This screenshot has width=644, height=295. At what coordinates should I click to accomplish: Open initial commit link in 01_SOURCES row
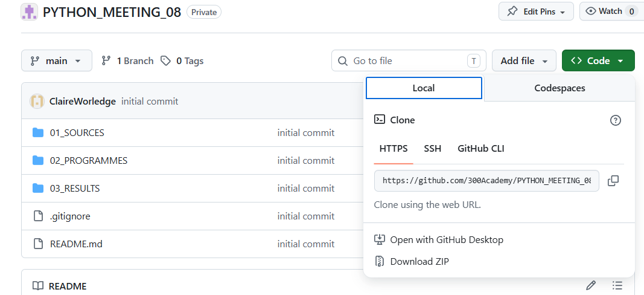tap(305, 132)
